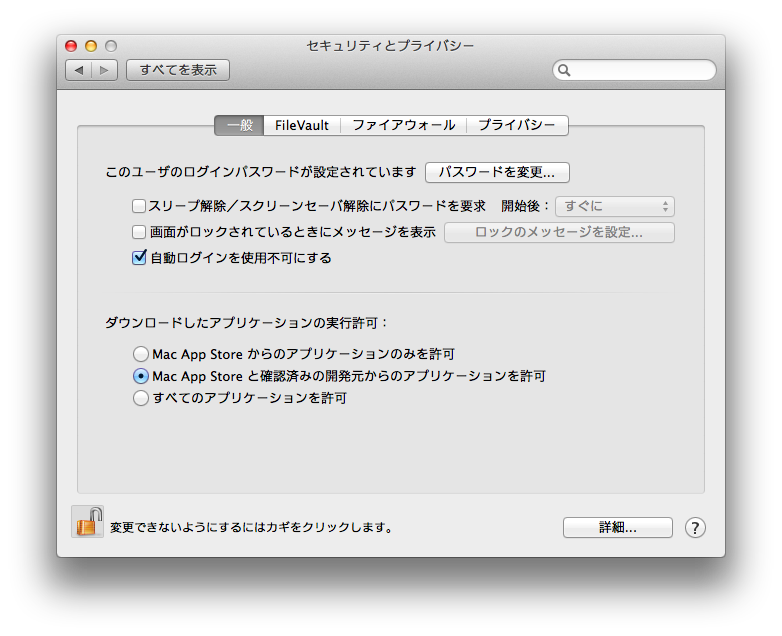Select すべてのアプリケーションを許可 radio option

[x=141, y=398]
